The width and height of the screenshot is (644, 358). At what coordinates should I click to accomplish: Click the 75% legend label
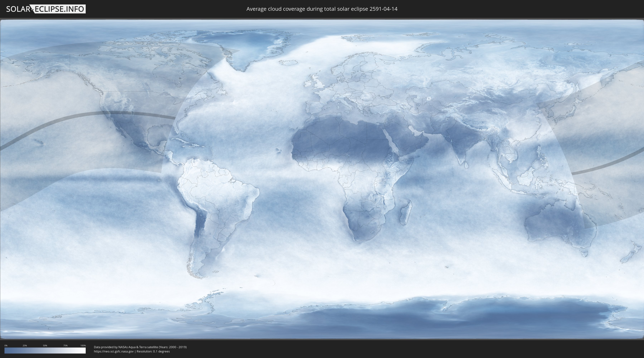coord(65,345)
